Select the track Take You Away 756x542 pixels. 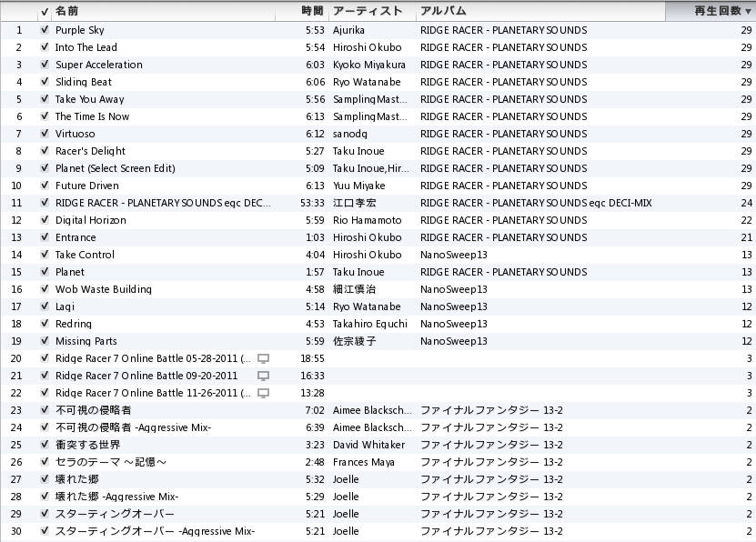(x=90, y=99)
